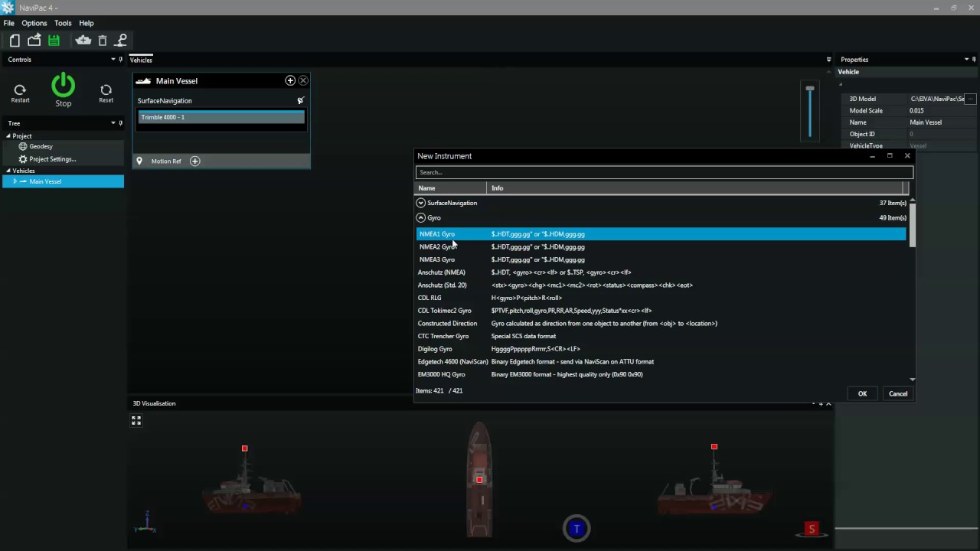Click the instrument connection toolbar icon
Image resolution: width=980 pixels, height=551 pixels.
point(121,41)
